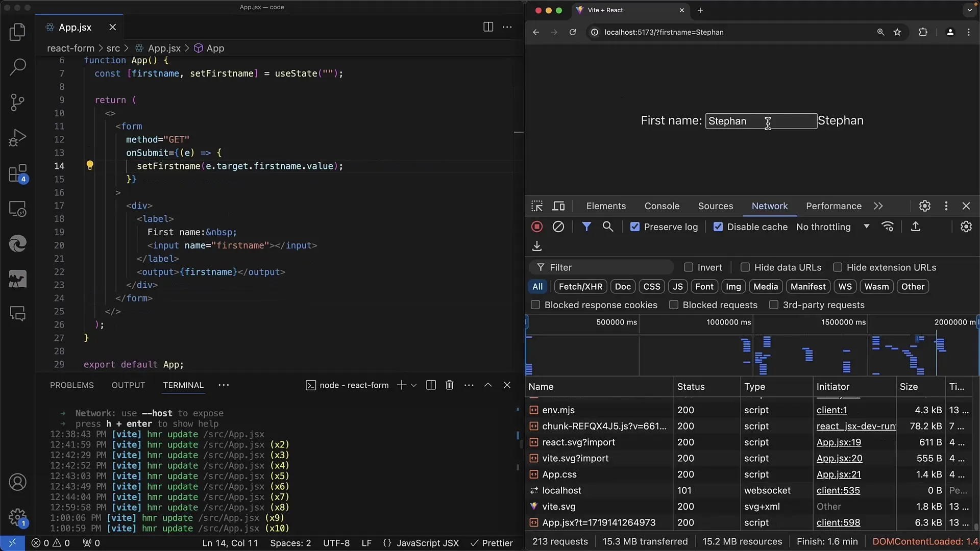Toggle Hide data URLs checkbox
The height and width of the screenshot is (551, 980).
(745, 267)
